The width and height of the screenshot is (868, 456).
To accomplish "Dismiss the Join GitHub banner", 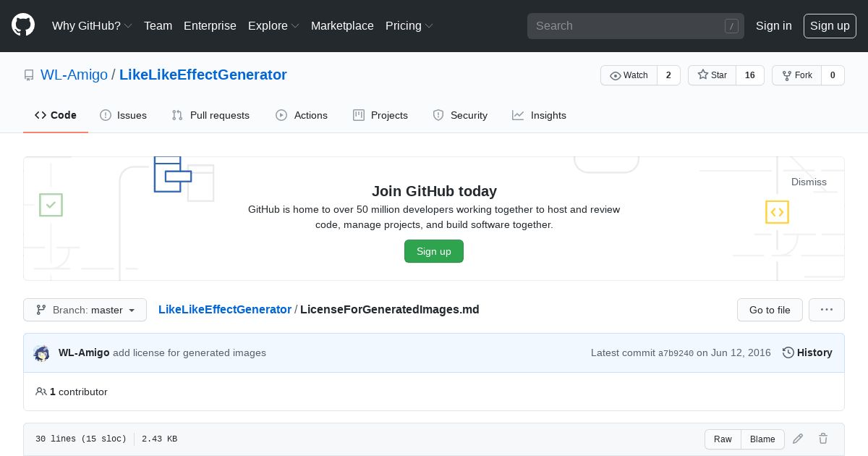I will [x=809, y=182].
